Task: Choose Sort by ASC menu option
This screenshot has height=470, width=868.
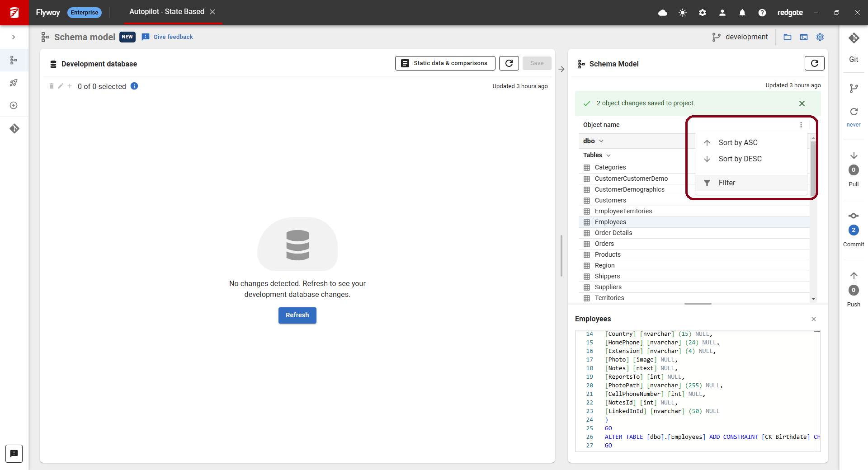Action: coord(738,143)
